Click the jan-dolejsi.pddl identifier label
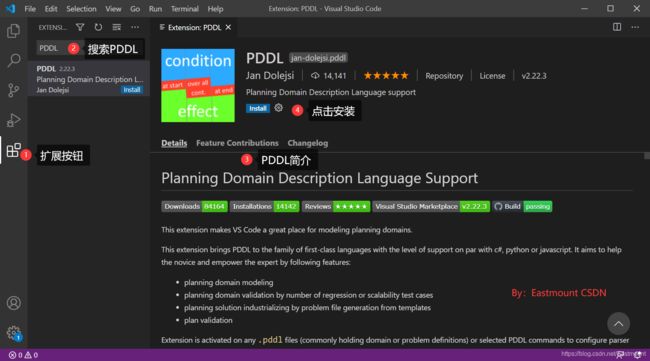Viewport: 650px width, 361px height. tap(318, 58)
